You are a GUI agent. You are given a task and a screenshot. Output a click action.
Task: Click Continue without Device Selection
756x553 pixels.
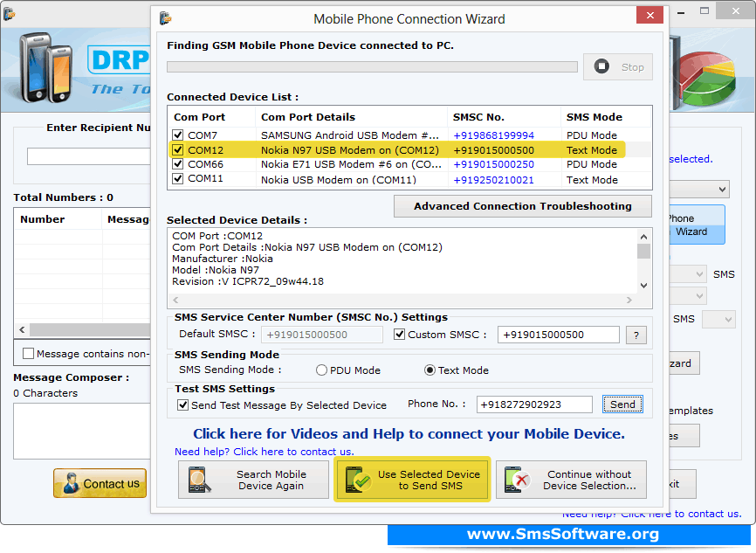[x=571, y=480]
